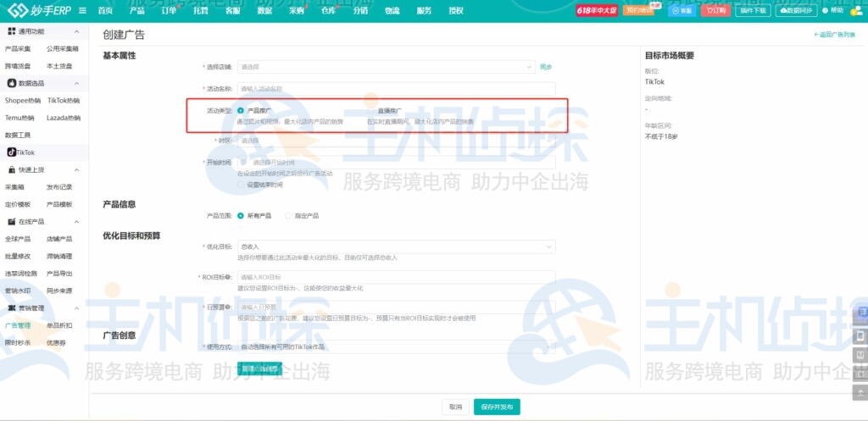Click the blue 客服 button in header
Screen dimensions: 868x421
pyautogui.click(x=682, y=10)
